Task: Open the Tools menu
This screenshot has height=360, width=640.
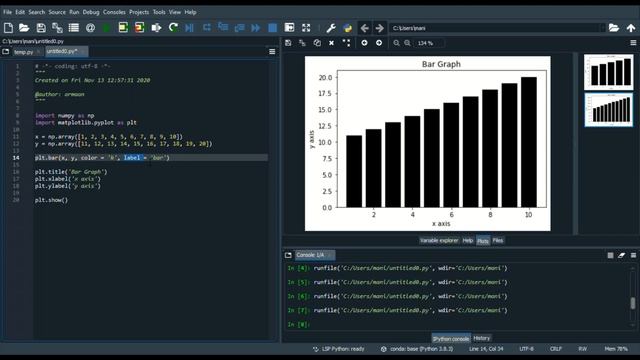Action: (x=159, y=12)
